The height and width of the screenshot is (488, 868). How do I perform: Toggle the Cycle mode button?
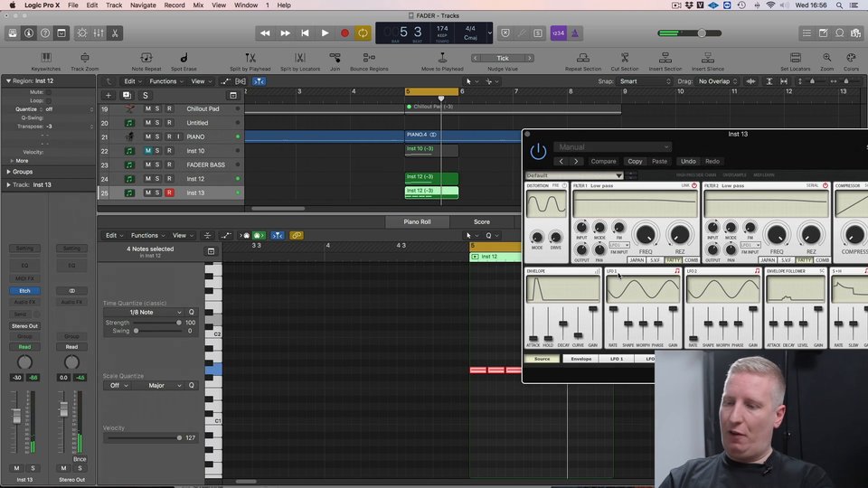tap(363, 33)
